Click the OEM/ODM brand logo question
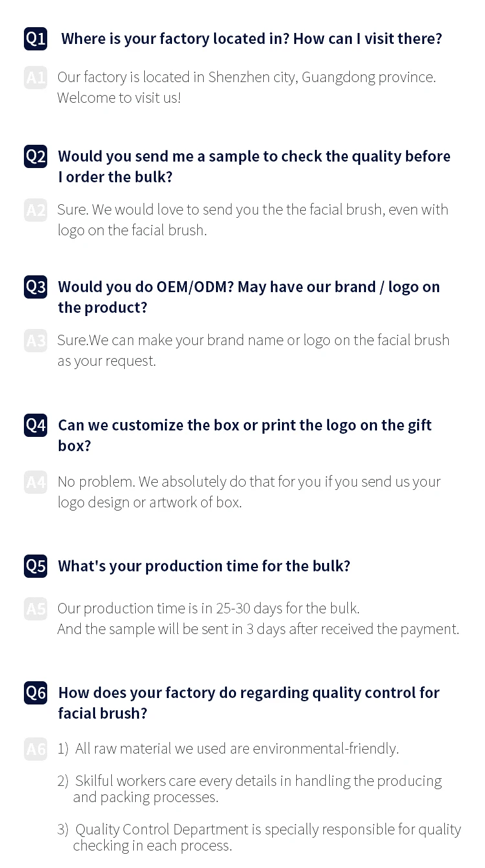Screen dimensions: 485x868 (x=248, y=297)
